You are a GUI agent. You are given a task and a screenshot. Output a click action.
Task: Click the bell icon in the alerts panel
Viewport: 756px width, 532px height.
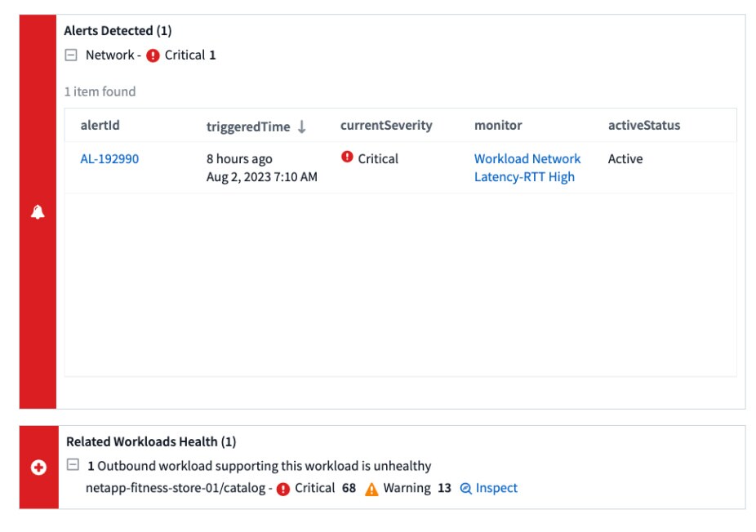coord(38,212)
